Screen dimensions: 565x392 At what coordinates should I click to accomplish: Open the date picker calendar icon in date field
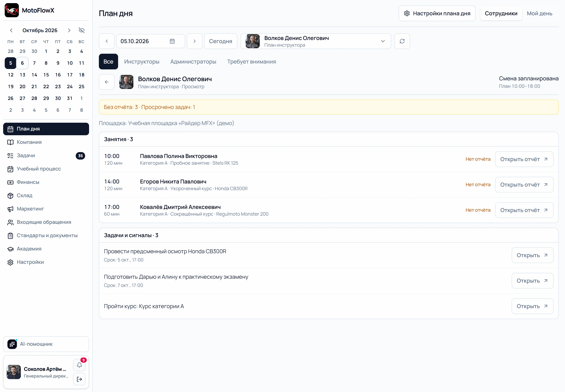tap(172, 41)
